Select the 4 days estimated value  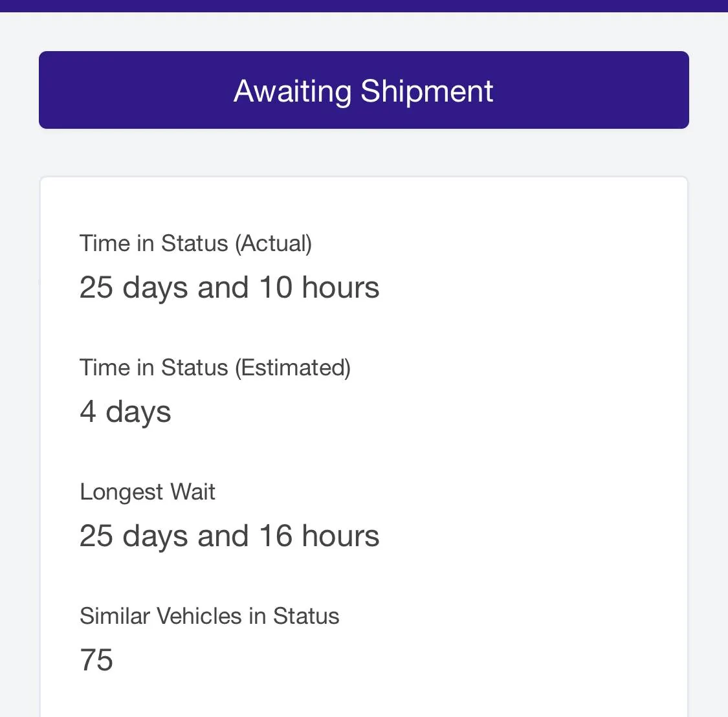click(125, 412)
